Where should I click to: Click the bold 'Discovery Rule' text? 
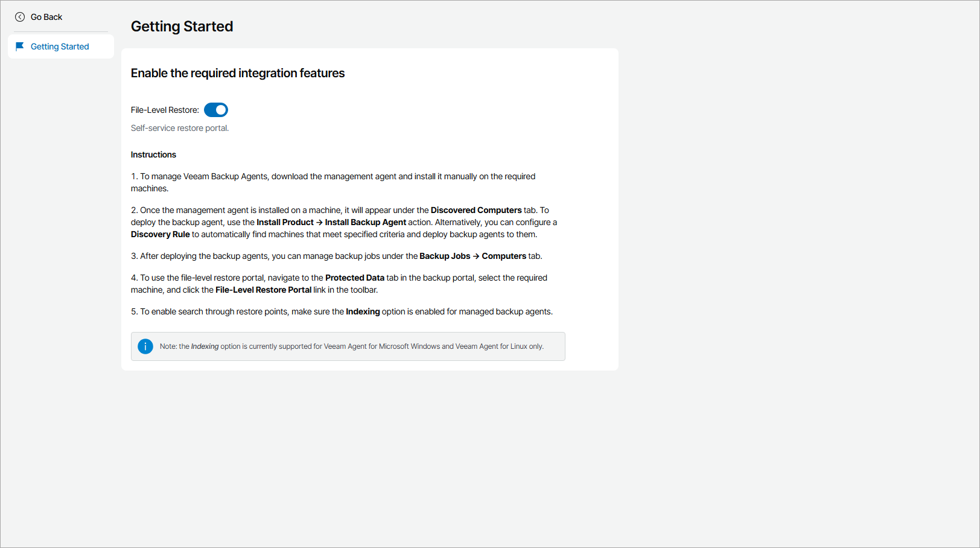point(160,234)
